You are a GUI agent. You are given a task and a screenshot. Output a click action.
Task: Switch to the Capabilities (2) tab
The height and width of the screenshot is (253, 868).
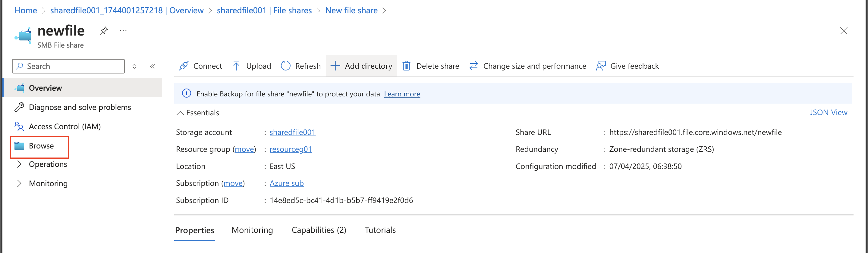pyautogui.click(x=319, y=230)
